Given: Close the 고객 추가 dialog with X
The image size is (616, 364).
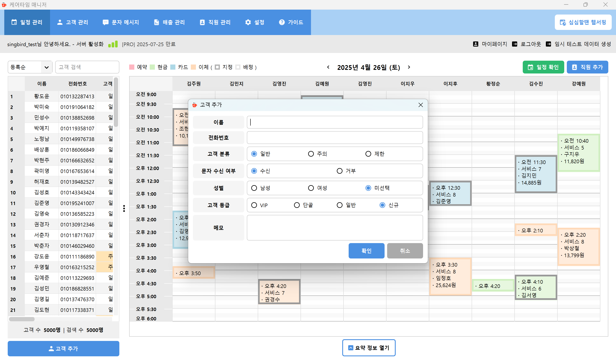Looking at the screenshot, I should tap(421, 105).
